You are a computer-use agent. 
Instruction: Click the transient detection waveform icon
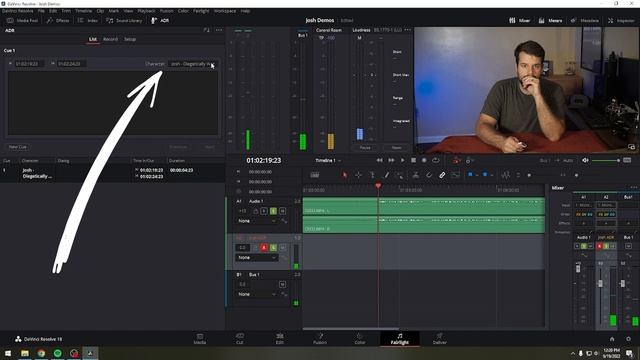(505, 175)
